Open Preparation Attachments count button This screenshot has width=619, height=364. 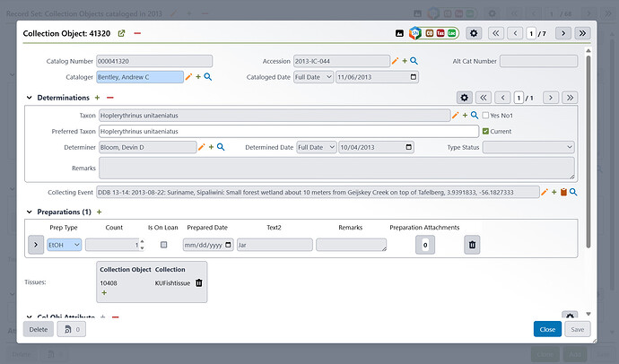(x=425, y=245)
